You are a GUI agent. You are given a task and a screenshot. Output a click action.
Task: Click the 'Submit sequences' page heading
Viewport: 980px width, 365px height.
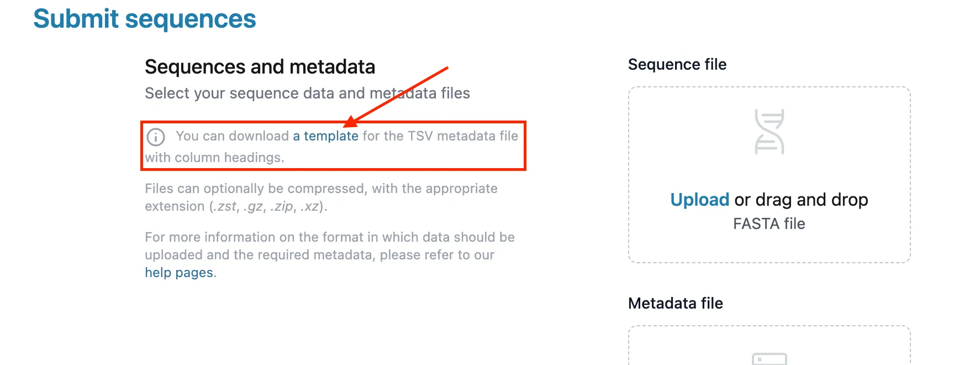click(x=145, y=19)
